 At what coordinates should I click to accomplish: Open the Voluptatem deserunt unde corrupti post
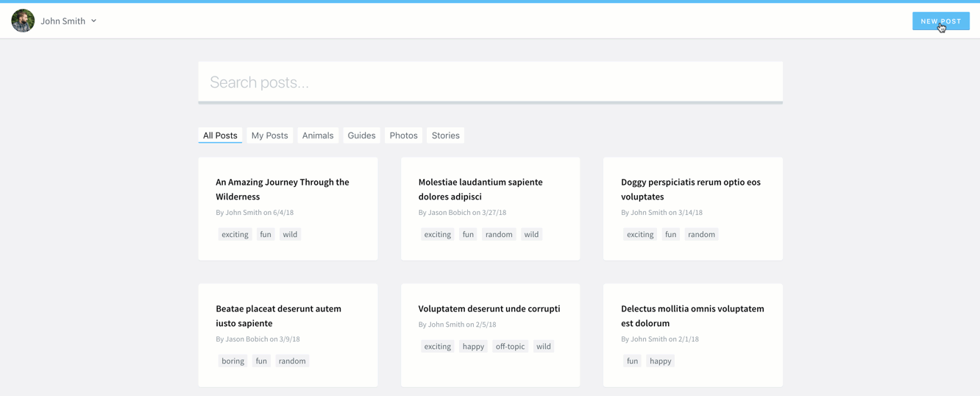pos(489,308)
